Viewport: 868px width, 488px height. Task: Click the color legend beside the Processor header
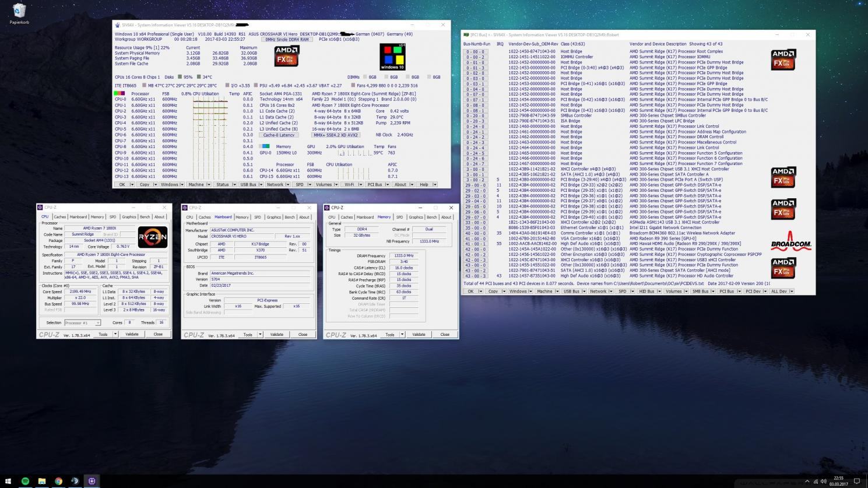tap(119, 93)
